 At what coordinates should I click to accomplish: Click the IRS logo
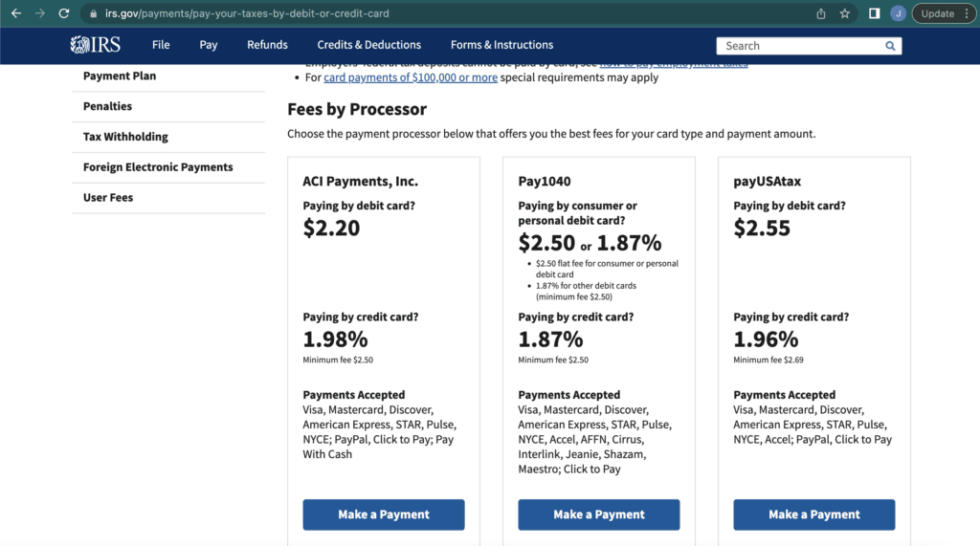point(95,45)
